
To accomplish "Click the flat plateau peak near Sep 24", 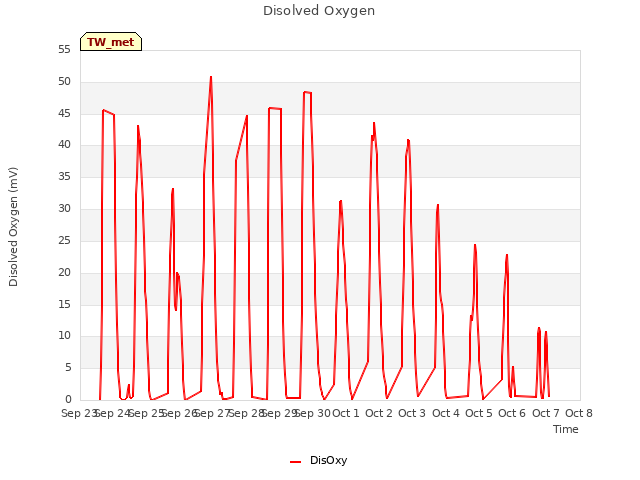I will coord(108,112).
